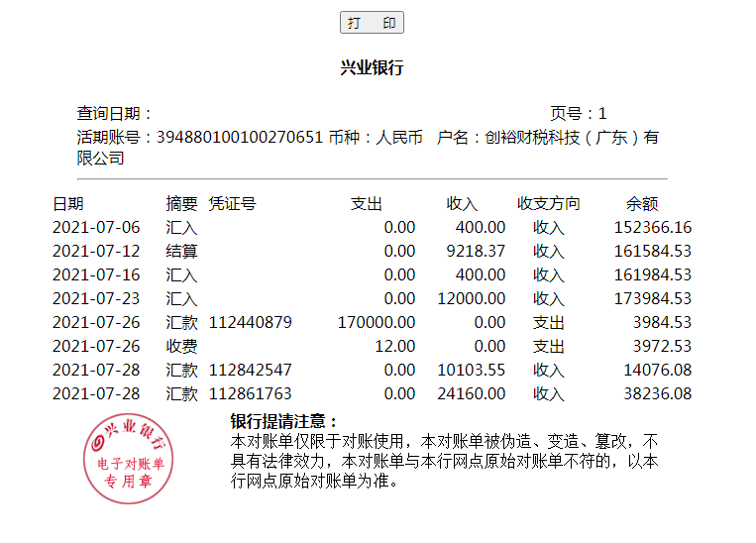756x543 pixels.
Task: Select date 2021-07-23
Action: (x=96, y=298)
